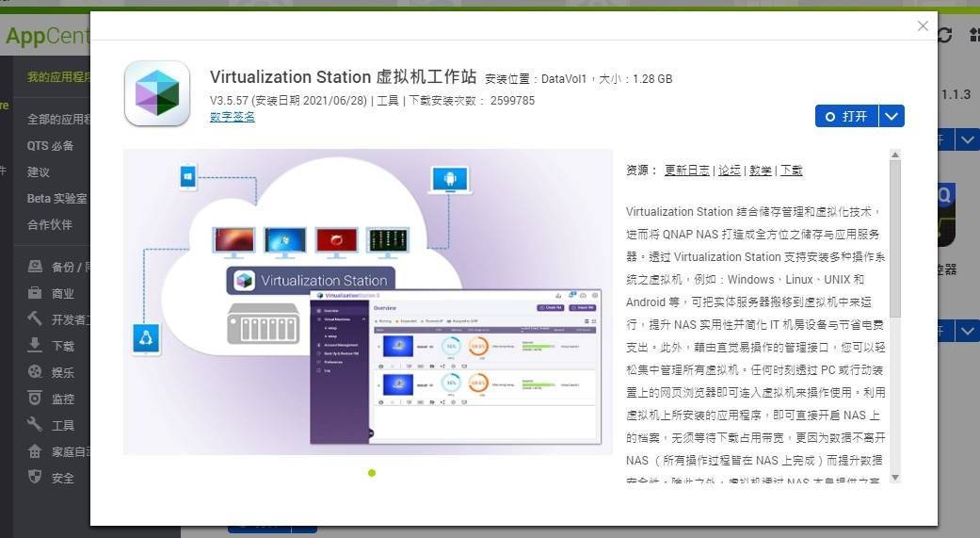Select QTS 必备 in the sidebar

51,146
